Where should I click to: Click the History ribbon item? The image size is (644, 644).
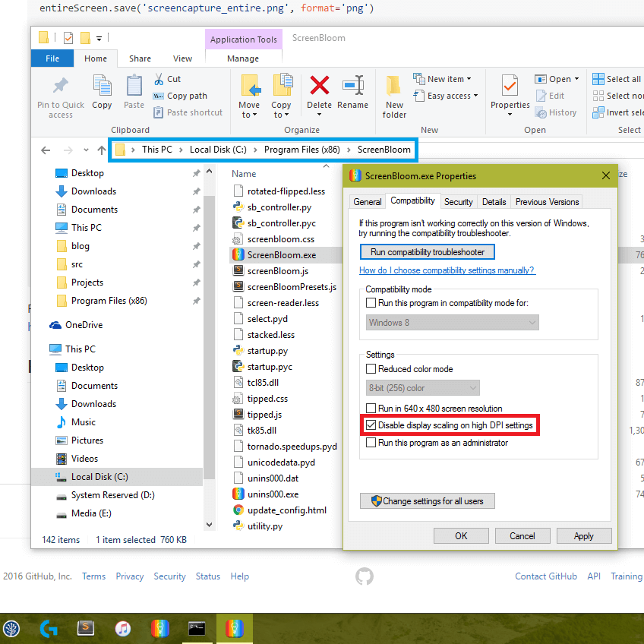pyautogui.click(x=556, y=112)
